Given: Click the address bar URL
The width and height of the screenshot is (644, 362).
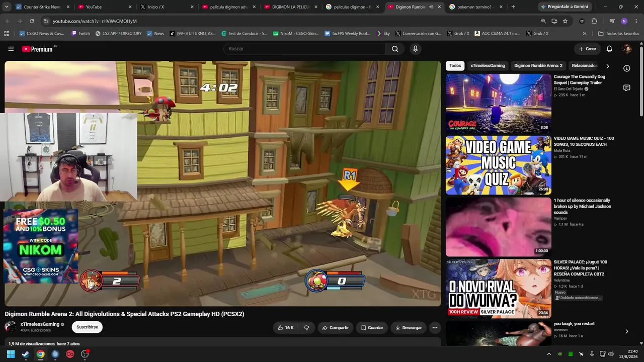Looking at the screenshot, I should click(x=95, y=21).
